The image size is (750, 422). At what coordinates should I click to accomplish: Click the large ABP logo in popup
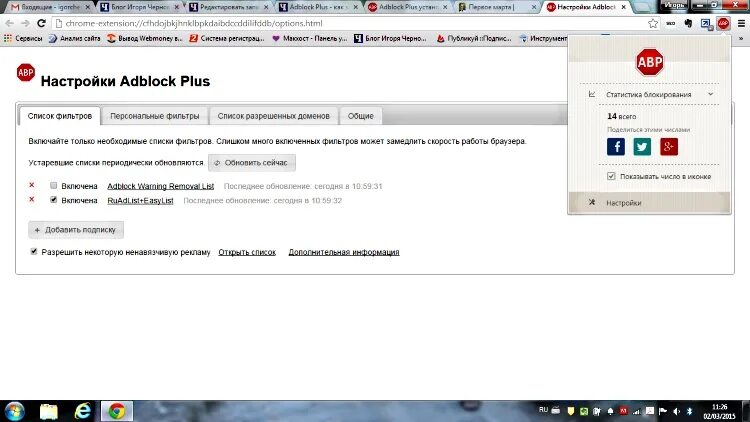pyautogui.click(x=650, y=62)
